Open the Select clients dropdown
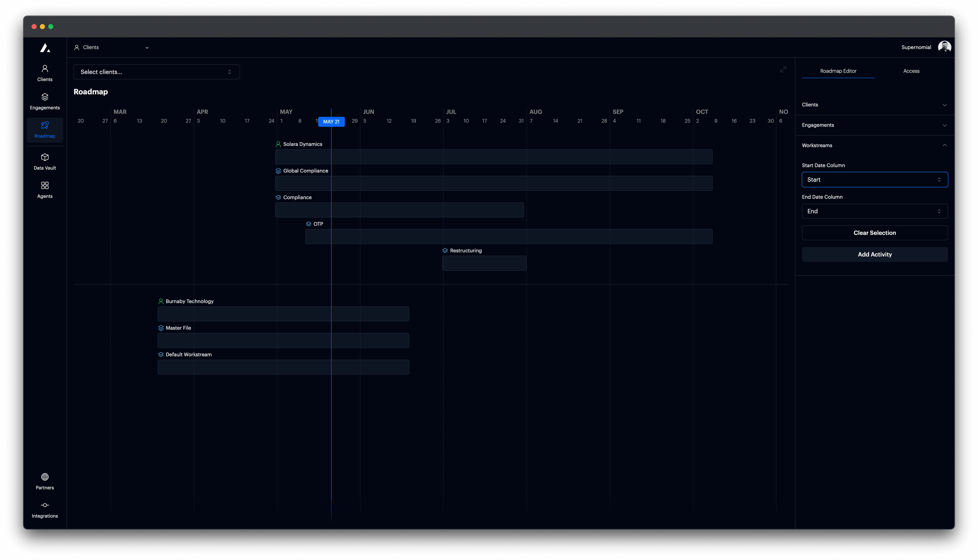This screenshot has width=978, height=560. tap(156, 72)
